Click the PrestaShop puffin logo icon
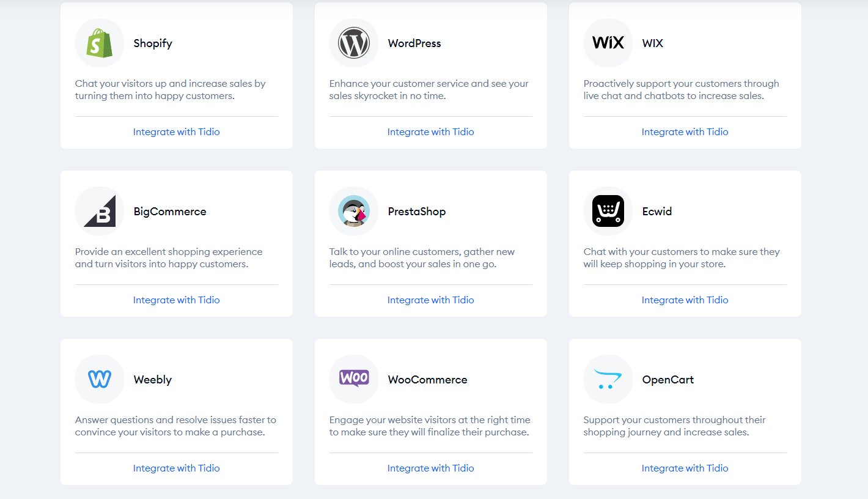 (x=354, y=211)
